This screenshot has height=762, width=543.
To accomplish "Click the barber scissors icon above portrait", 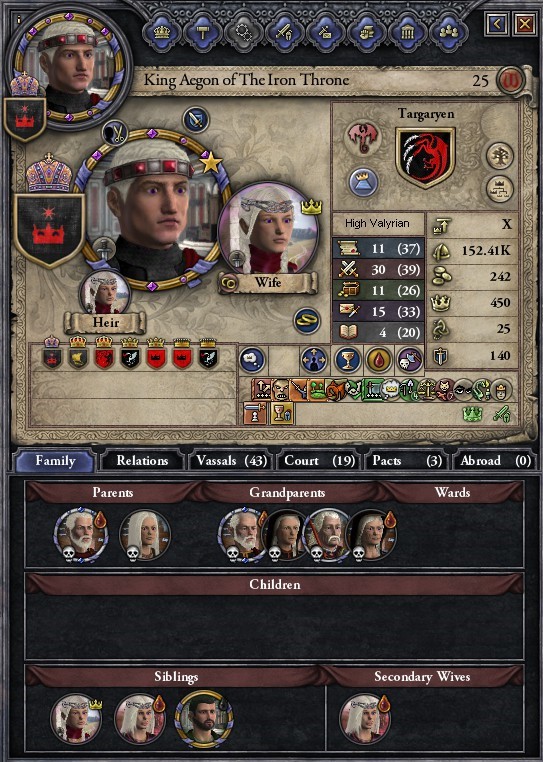I will click(115, 133).
